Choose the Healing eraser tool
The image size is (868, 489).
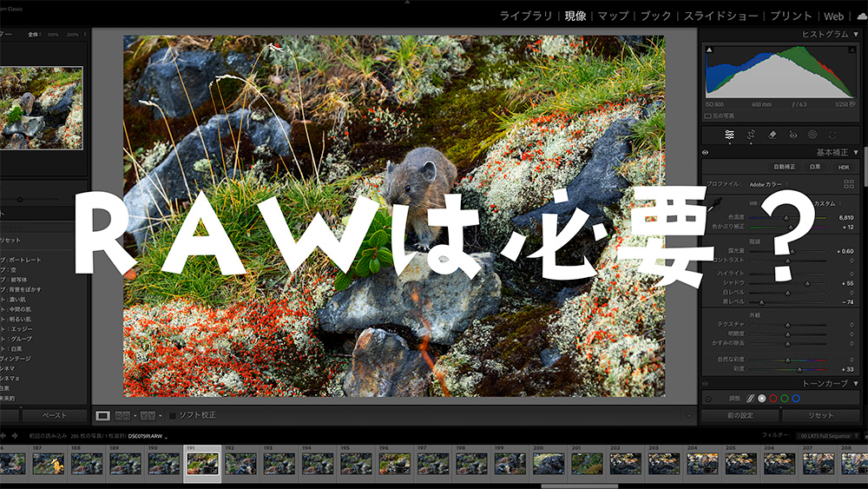point(772,135)
